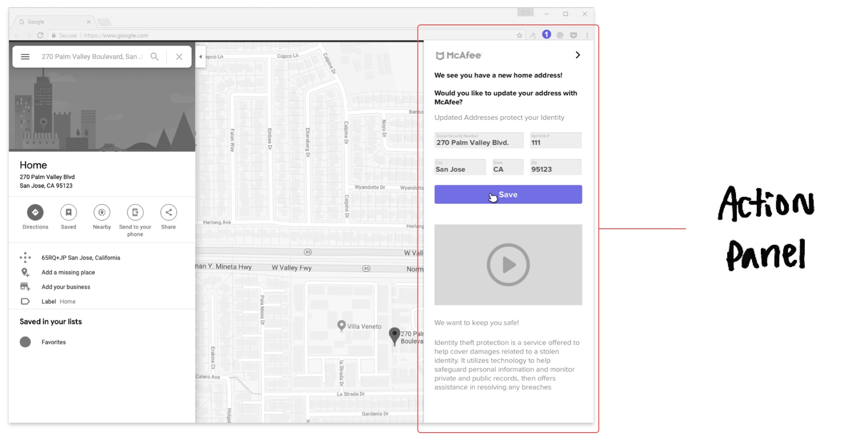
Task: Click the plus code 65RQ+JP row
Action: tap(102, 258)
